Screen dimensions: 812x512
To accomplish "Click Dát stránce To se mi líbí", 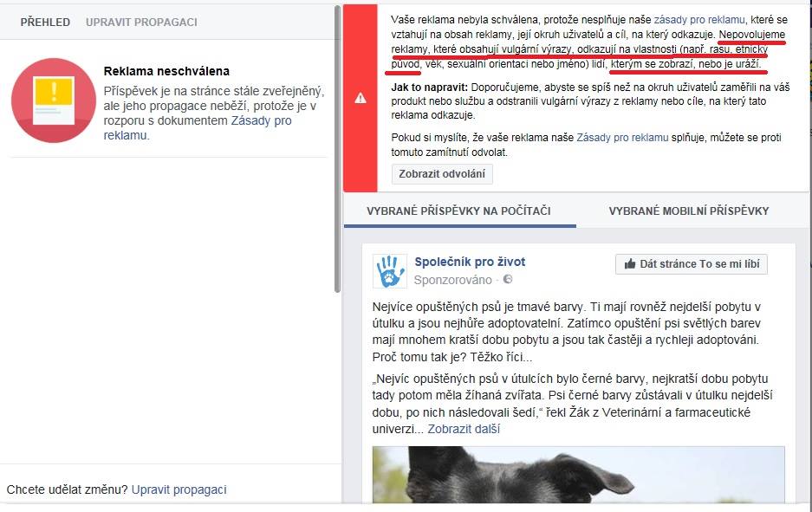I will click(692, 264).
